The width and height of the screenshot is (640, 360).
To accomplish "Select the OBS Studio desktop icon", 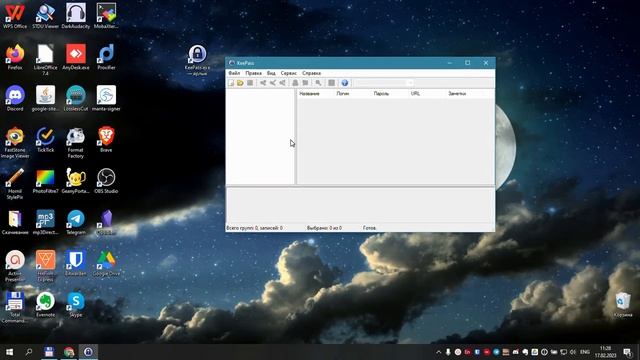I will click(106, 181).
